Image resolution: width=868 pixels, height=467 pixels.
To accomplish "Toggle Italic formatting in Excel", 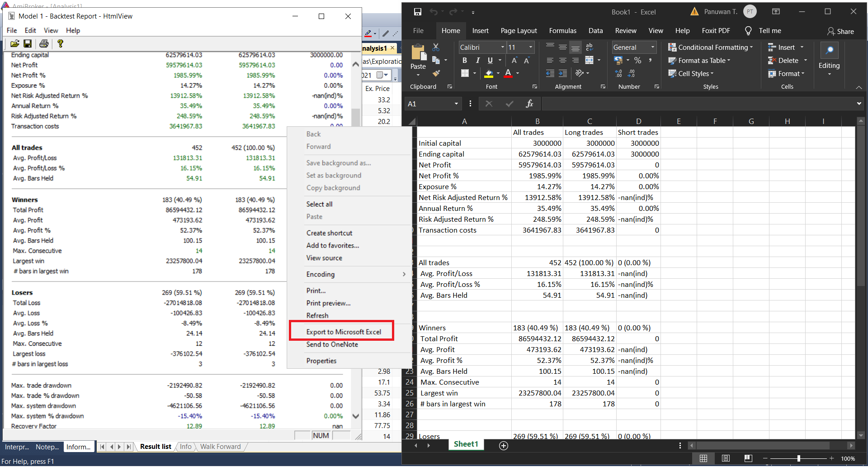I will 477,60.
